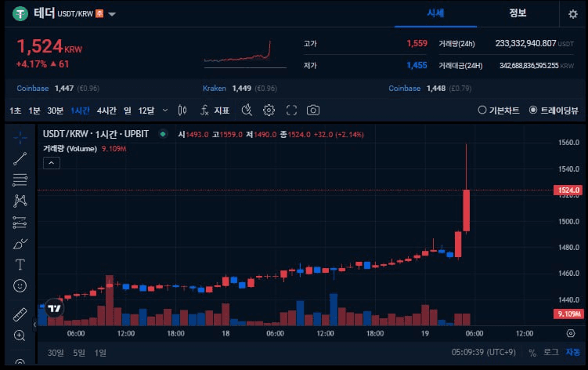Screen dimensions: 588x370
Task: Select the pattern drawing tool
Action: tap(20, 201)
